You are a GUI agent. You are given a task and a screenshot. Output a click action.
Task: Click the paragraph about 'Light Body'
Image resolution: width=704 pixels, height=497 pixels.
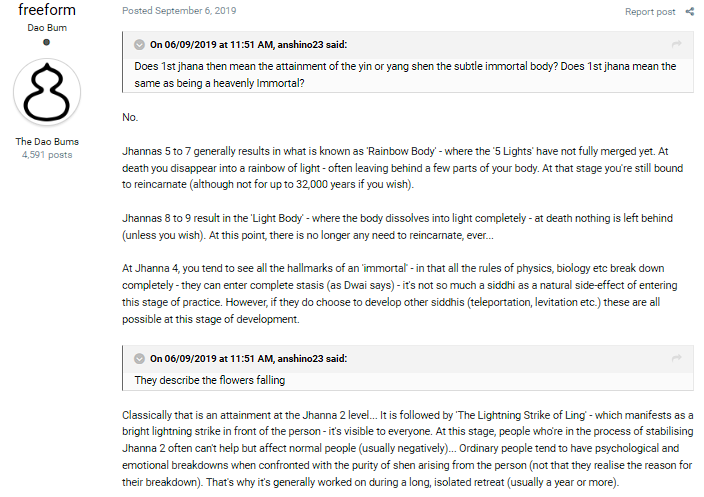pyautogui.click(x=397, y=227)
